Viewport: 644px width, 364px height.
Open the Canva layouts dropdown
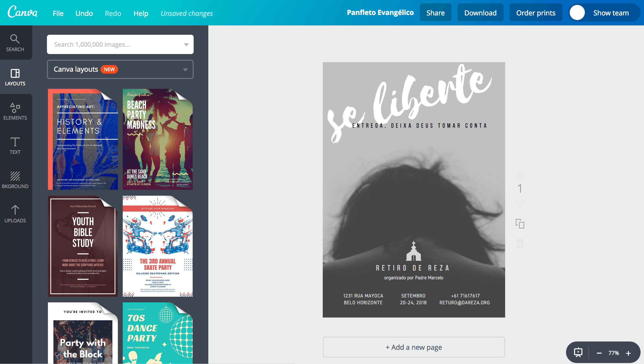[x=120, y=69]
